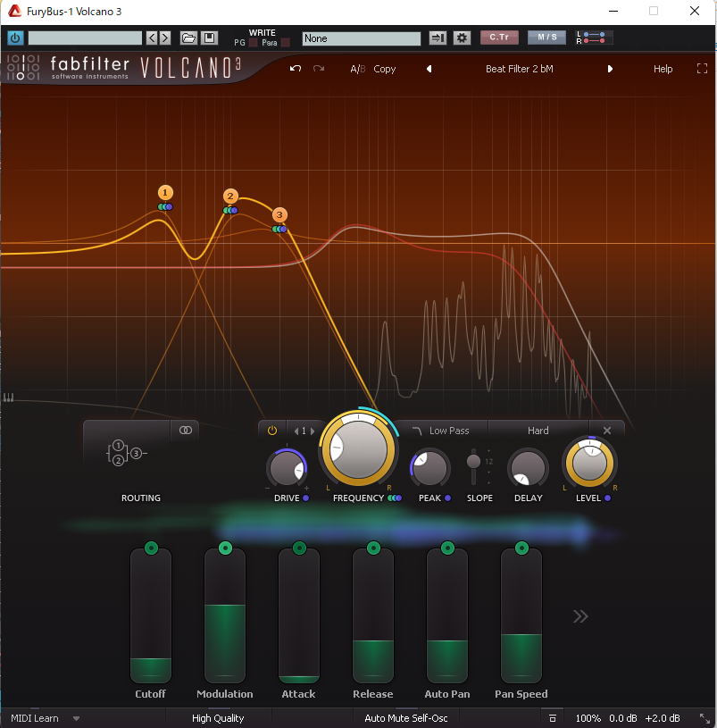The width and height of the screenshot is (717, 728).
Task: Toggle the M/S button
Action: (547, 38)
